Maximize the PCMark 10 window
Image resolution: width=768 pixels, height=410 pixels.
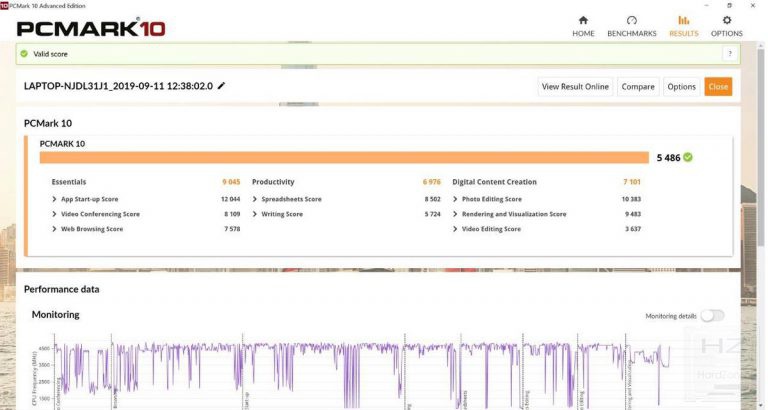pos(729,5)
